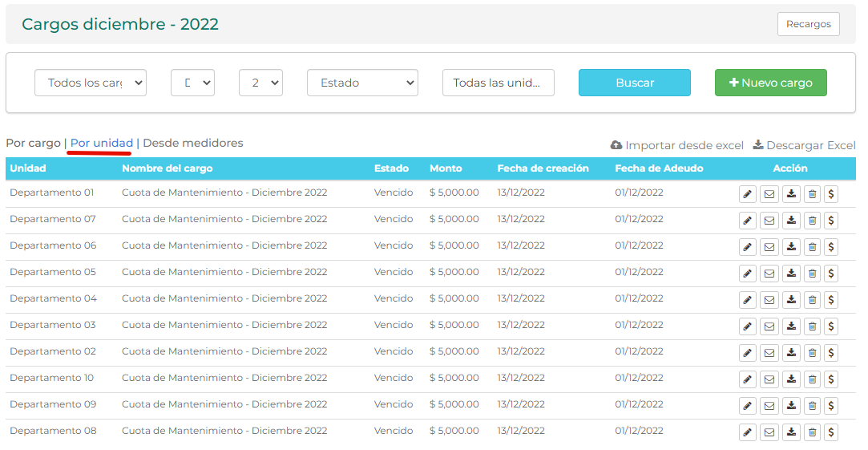Click the trash icon for Departamento 08

812,432
